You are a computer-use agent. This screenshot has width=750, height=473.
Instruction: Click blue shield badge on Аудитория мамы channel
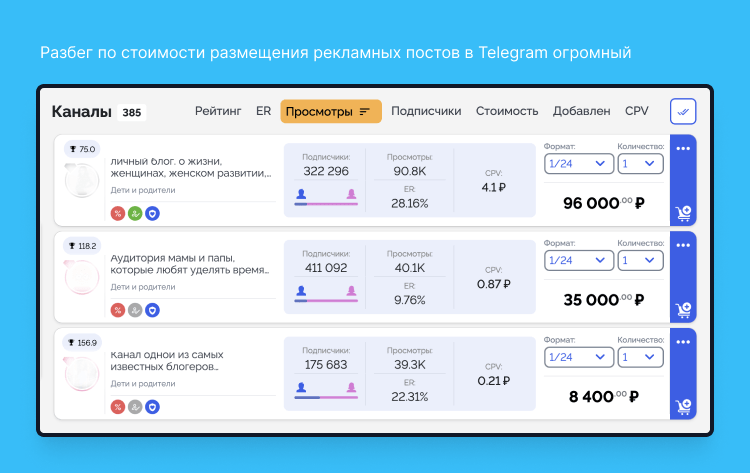pos(152,310)
